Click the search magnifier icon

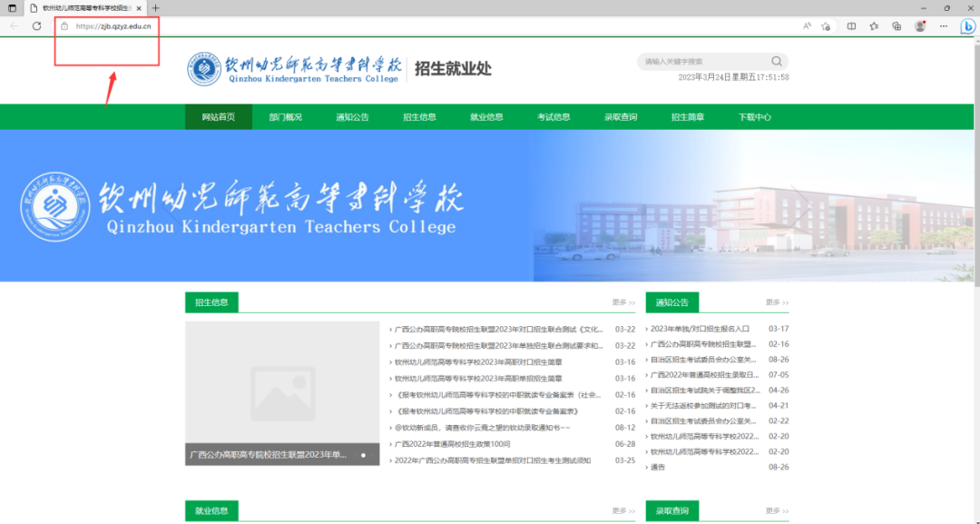pyautogui.click(x=777, y=62)
